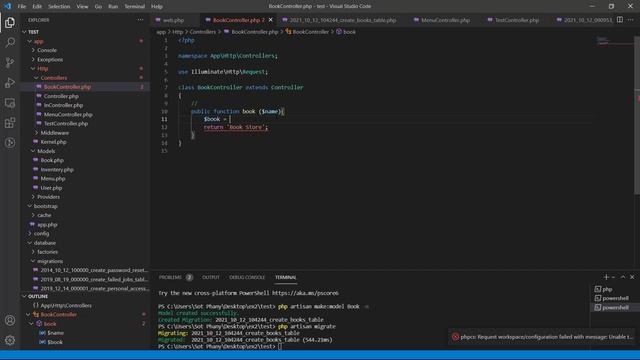This screenshot has height=360, width=640.
Task: Show the Debug Console tab
Action: tap(247, 277)
